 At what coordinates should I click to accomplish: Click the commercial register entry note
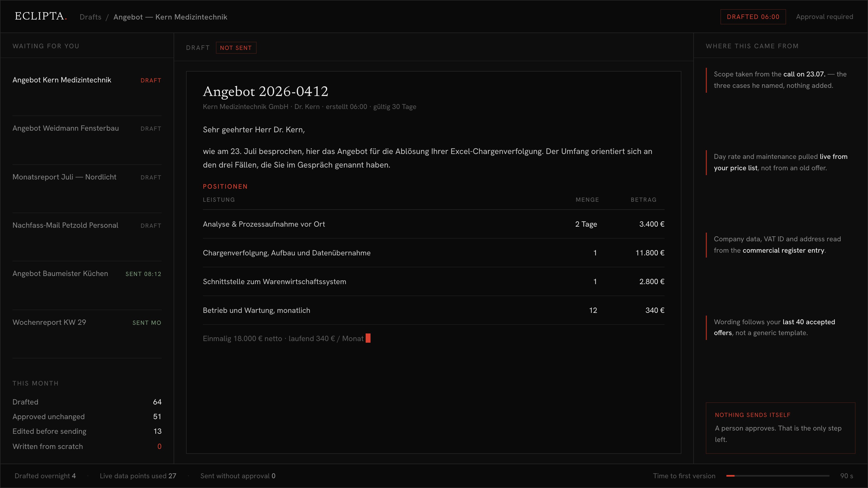point(780,245)
